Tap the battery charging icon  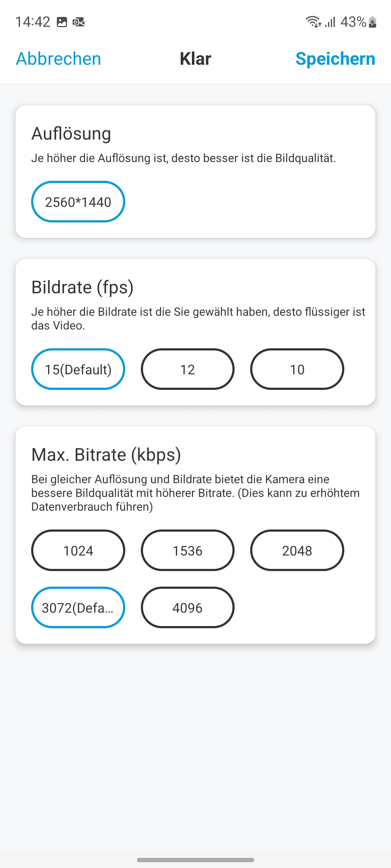373,22
